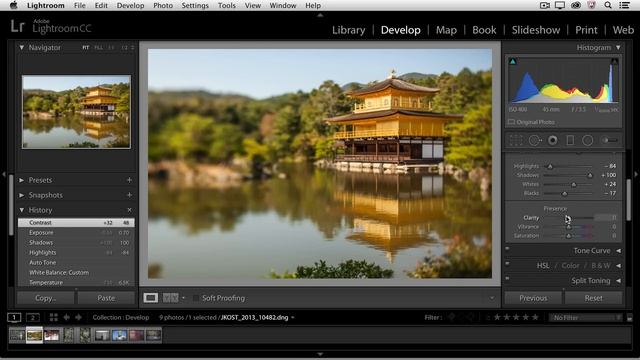This screenshot has height=360, width=640.
Task: Add a new snapshot with plus icon
Action: tap(129, 195)
